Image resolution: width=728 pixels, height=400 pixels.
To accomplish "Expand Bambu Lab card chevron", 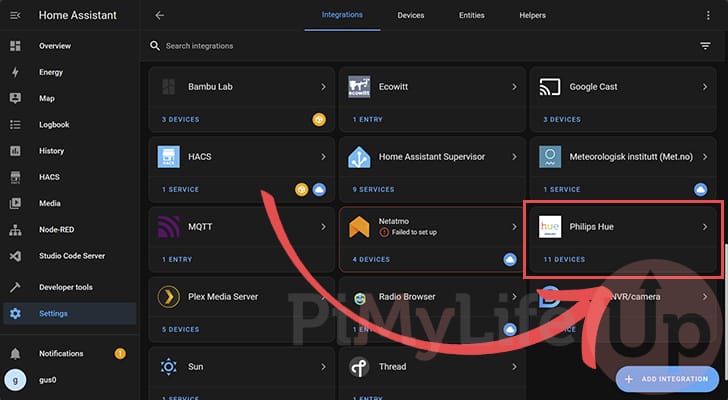I will pos(323,87).
